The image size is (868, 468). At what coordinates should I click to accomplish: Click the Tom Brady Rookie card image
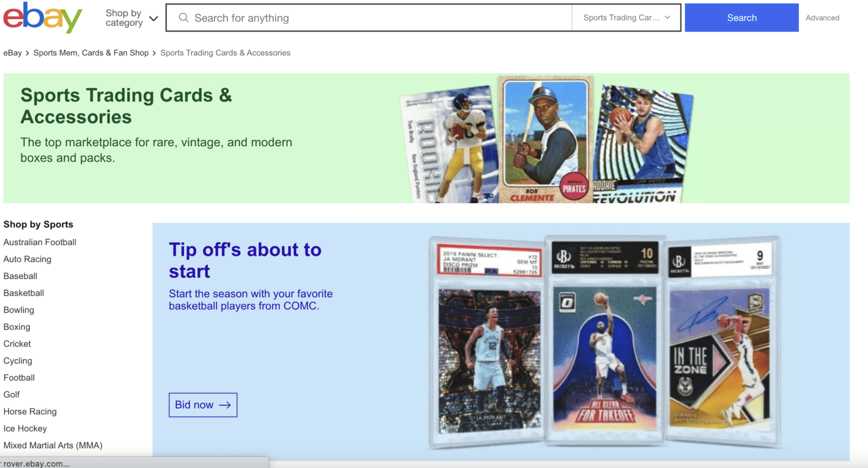[449, 146]
